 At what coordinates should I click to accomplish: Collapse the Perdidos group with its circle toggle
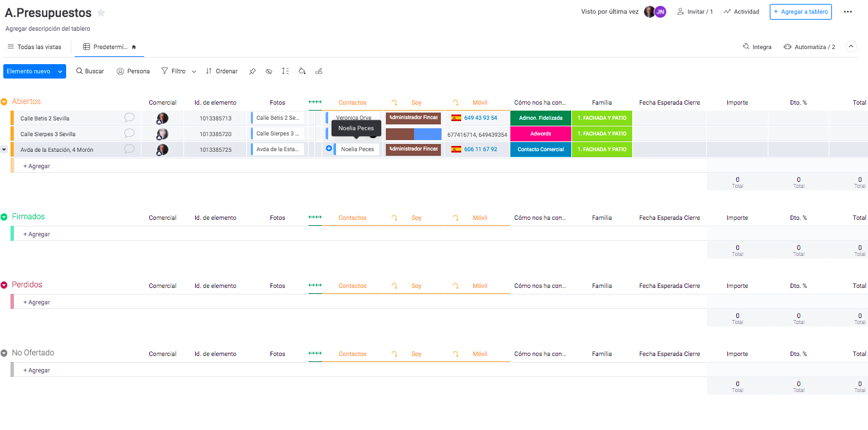[x=4, y=285]
